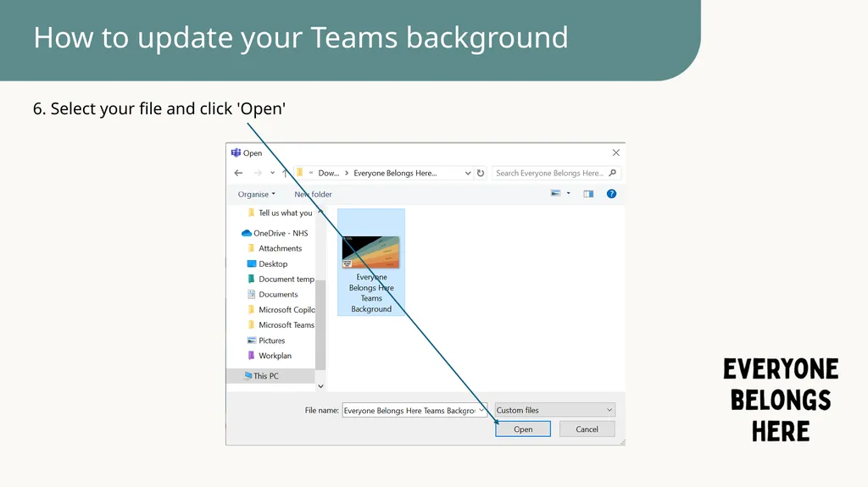
Task: Open the view options dropdown arrow
Action: 568,193
